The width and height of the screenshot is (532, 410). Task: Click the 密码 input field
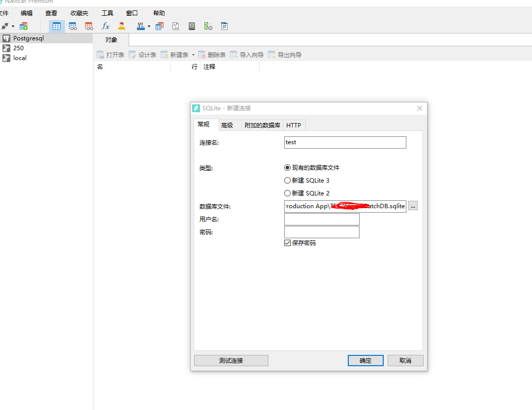click(x=322, y=232)
